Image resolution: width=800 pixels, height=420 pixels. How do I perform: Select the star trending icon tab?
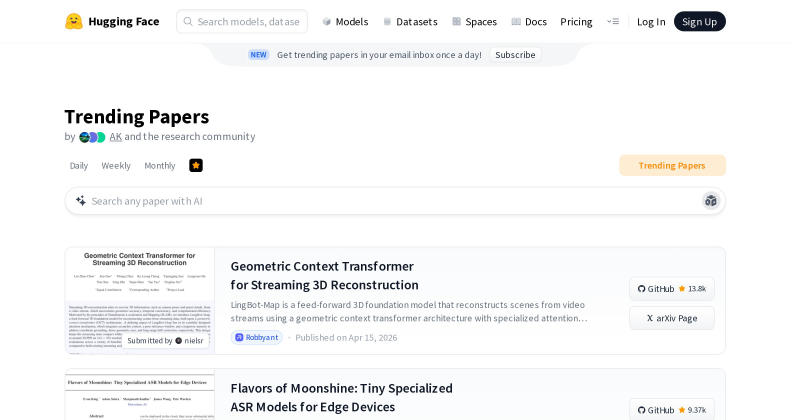click(x=196, y=165)
